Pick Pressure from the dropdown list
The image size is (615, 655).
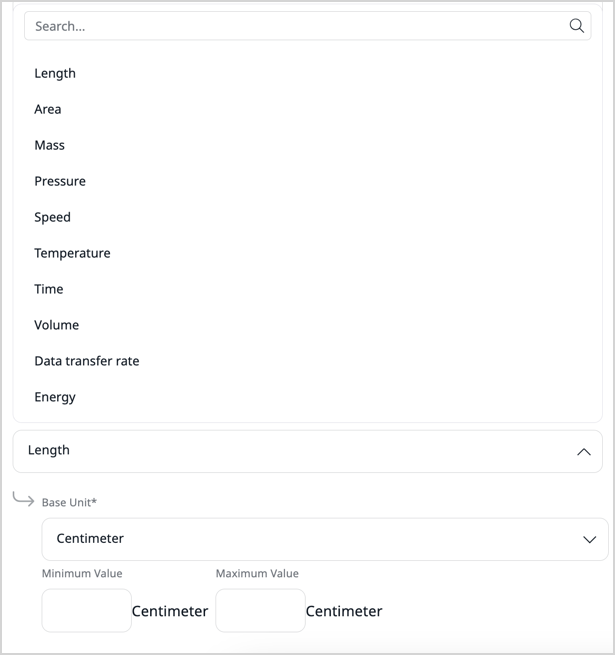tap(60, 181)
